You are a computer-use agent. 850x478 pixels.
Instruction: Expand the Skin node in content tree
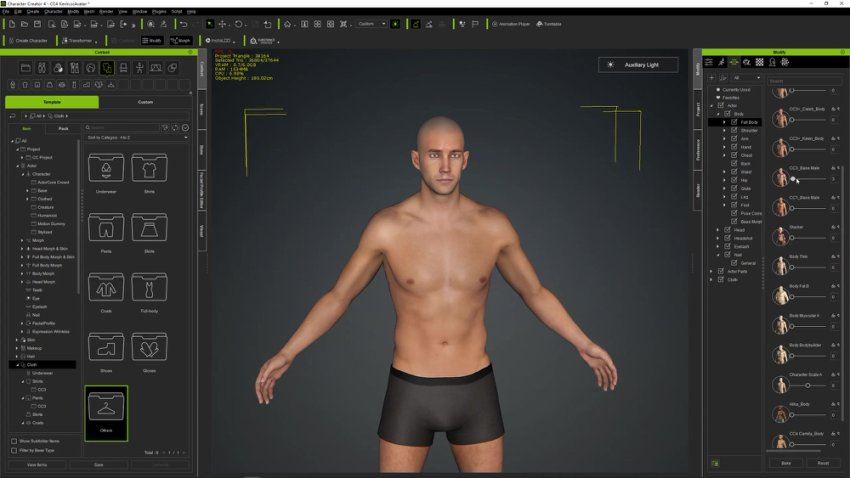17,340
